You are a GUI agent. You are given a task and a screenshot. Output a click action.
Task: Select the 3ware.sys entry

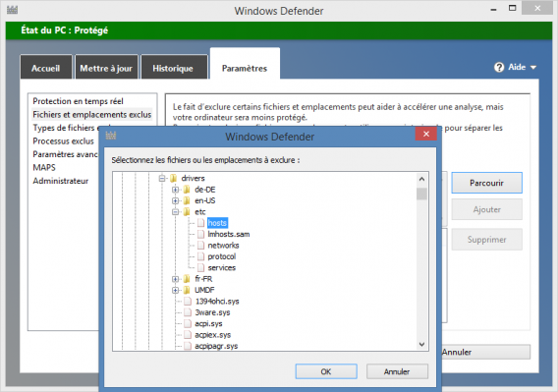212,312
